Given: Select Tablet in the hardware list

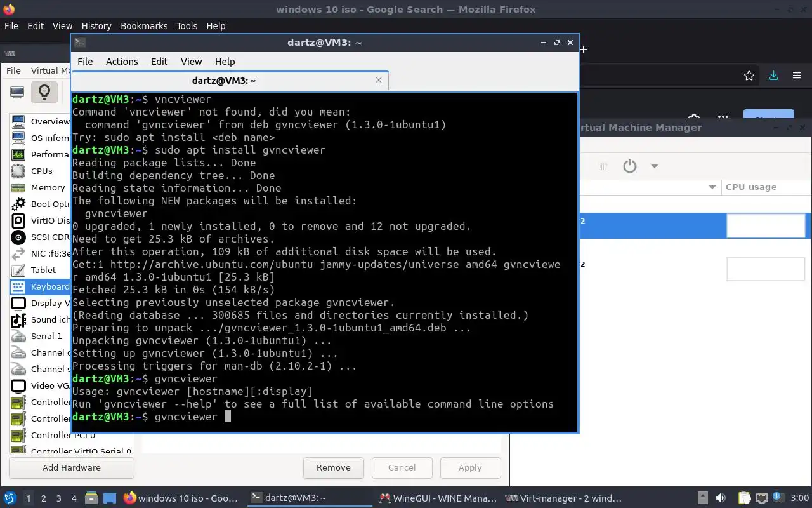Looking at the screenshot, I should tap(39, 270).
